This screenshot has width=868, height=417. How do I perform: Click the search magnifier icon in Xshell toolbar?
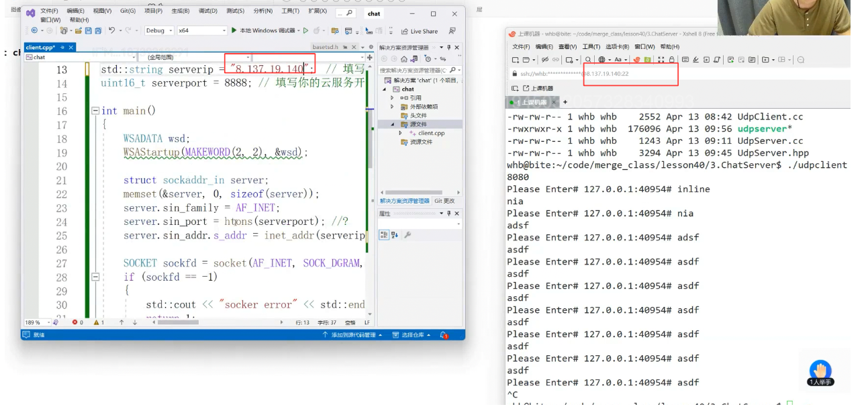(x=588, y=60)
